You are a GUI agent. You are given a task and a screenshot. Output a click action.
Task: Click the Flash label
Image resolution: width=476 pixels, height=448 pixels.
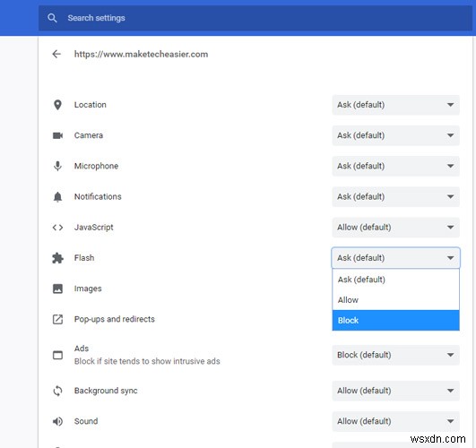click(x=84, y=258)
